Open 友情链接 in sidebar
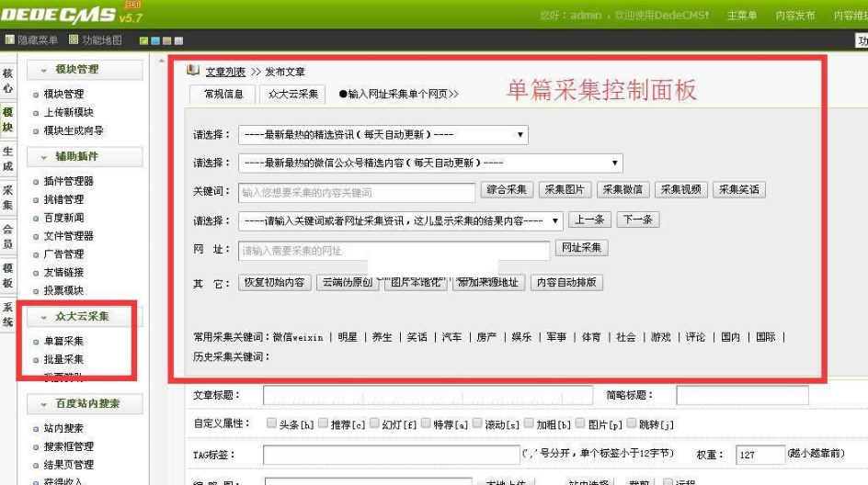868x485 pixels. coord(63,272)
